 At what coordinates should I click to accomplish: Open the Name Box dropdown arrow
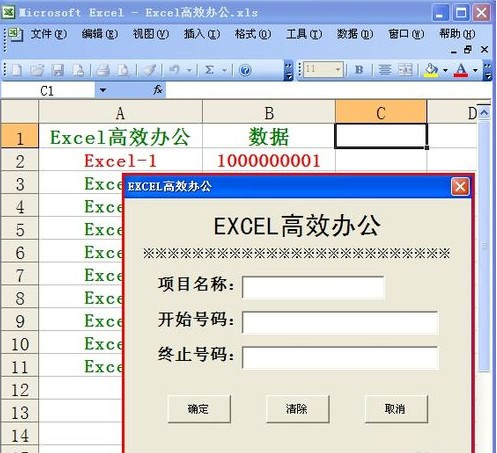click(103, 90)
